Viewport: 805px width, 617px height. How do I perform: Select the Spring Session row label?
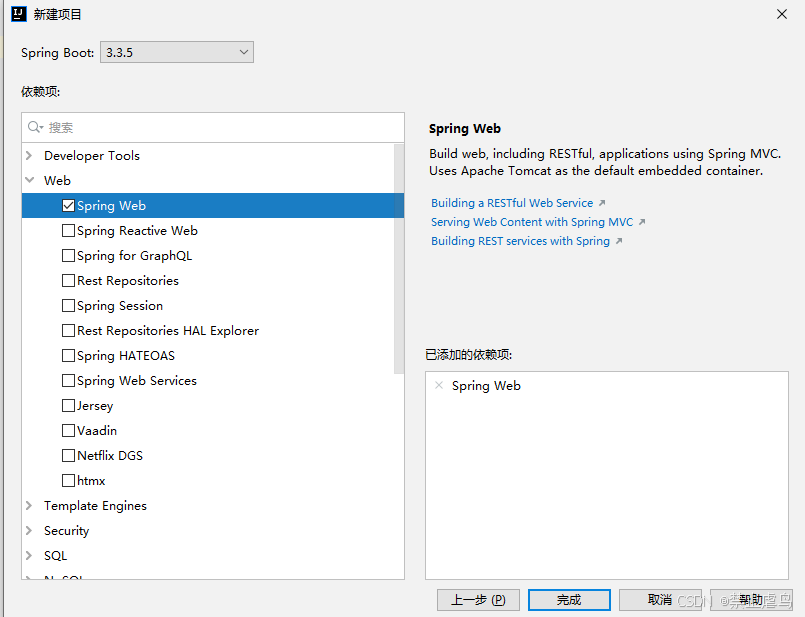tap(120, 306)
